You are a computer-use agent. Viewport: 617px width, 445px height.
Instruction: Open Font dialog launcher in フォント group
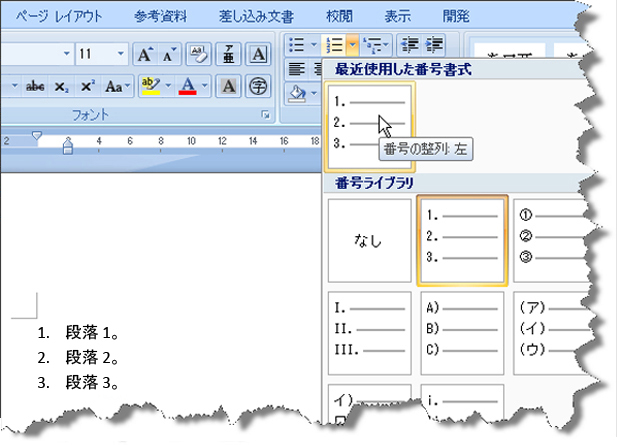pyautogui.click(x=266, y=114)
